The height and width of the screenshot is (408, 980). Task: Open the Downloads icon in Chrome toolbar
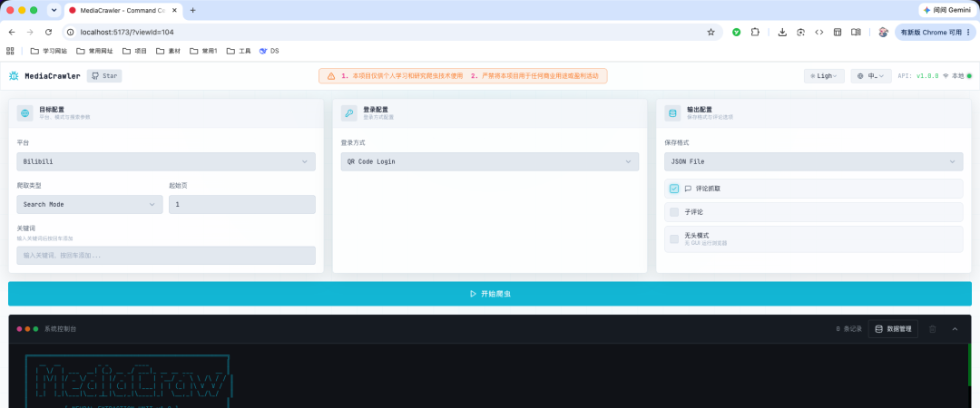point(782,32)
